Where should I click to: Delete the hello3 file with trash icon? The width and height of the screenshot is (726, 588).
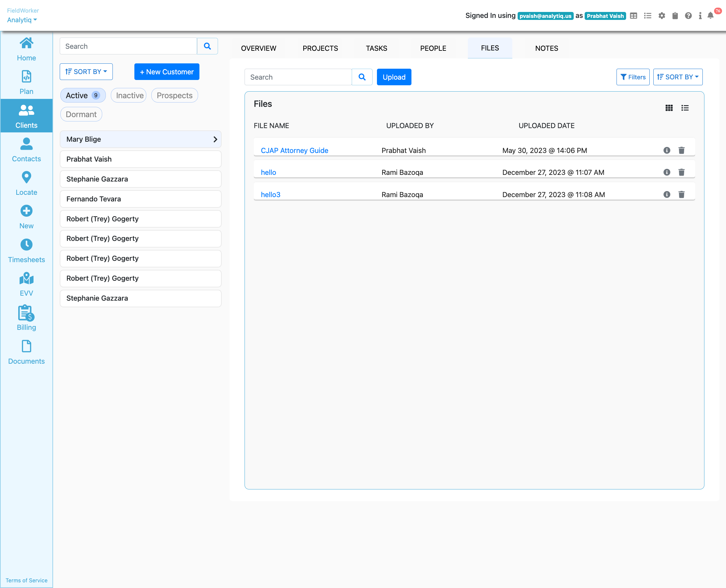[x=681, y=194]
